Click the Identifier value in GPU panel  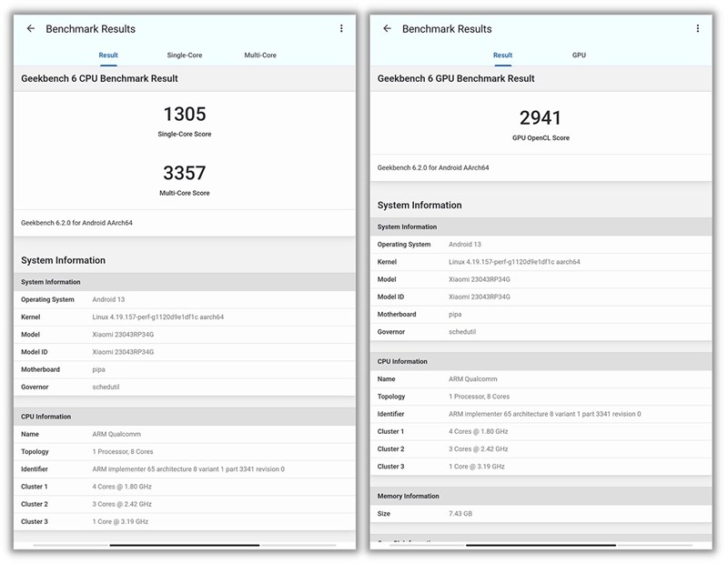544,414
